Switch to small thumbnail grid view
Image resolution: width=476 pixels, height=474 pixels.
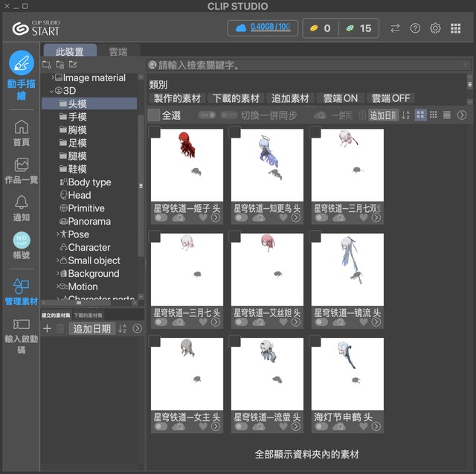tap(434, 115)
